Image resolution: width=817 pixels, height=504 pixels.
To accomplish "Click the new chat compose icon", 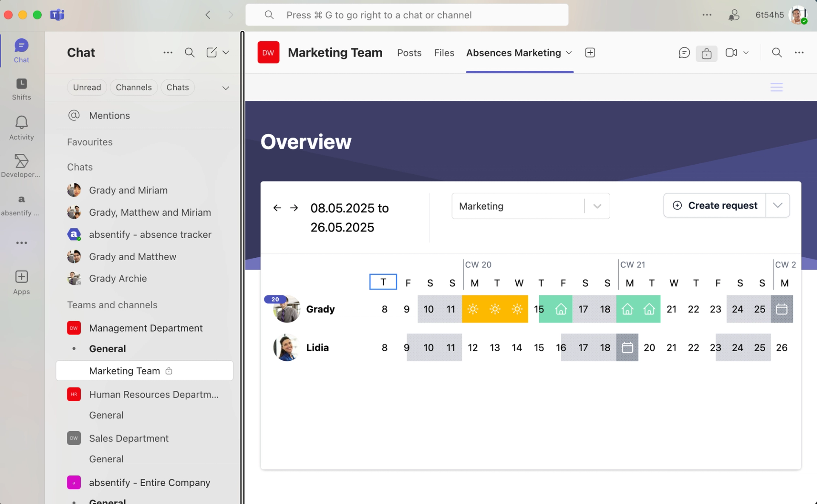I will click(x=211, y=52).
